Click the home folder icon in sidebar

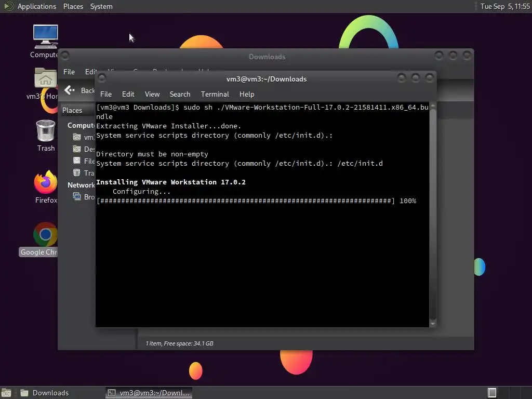pos(77,137)
